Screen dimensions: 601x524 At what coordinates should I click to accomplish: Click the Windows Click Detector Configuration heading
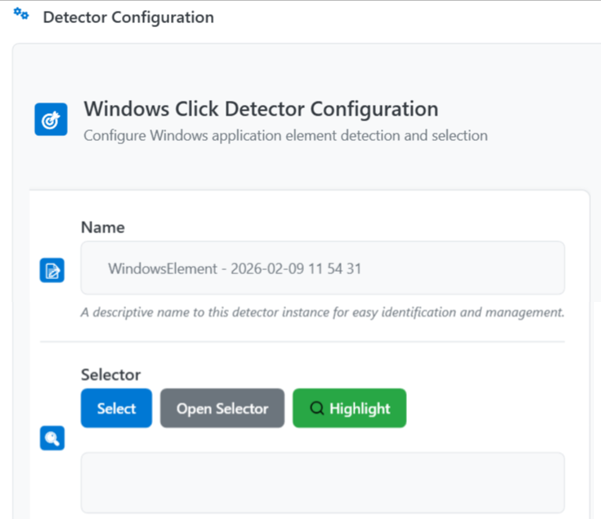(261, 109)
